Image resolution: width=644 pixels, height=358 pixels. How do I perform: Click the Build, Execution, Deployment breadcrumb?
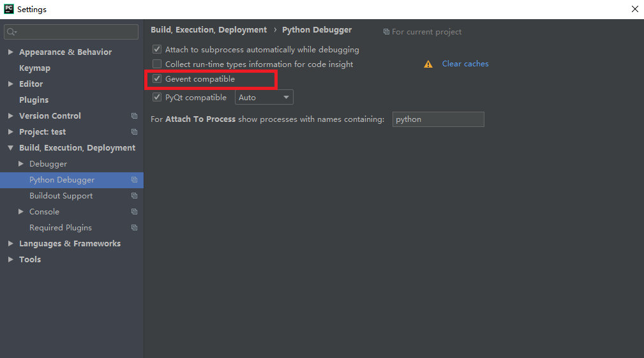[x=209, y=30]
